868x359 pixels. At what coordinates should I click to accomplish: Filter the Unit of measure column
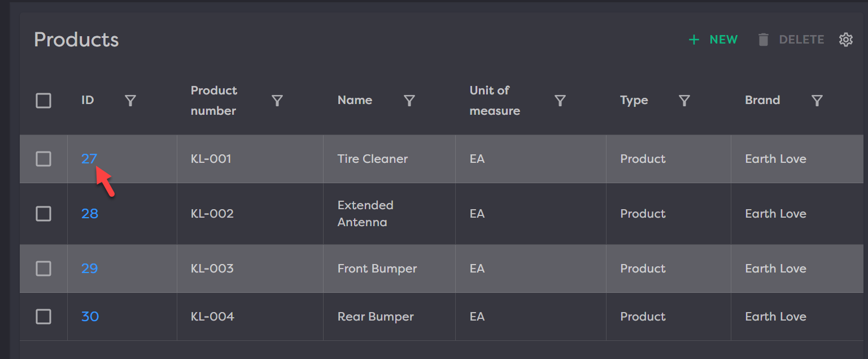tap(560, 101)
